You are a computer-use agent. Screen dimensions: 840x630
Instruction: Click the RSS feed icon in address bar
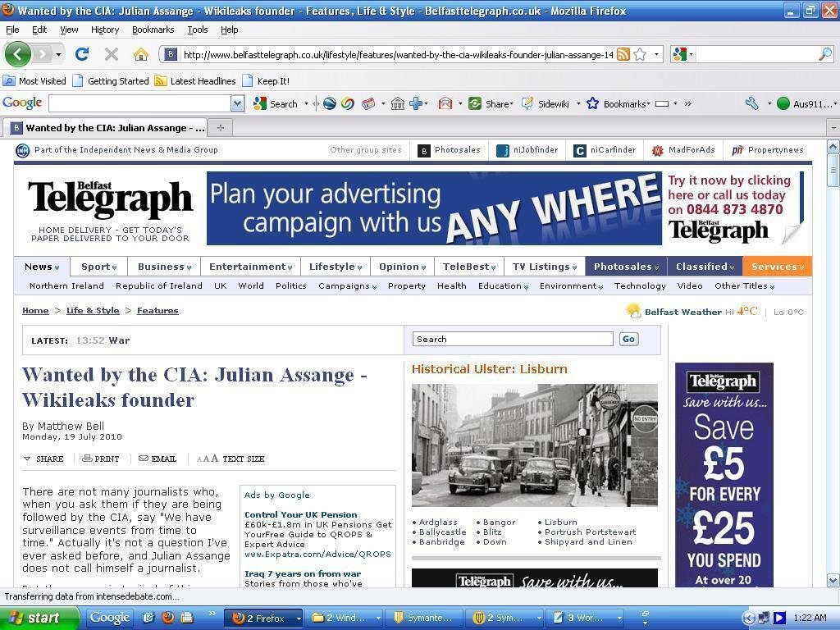click(x=623, y=54)
